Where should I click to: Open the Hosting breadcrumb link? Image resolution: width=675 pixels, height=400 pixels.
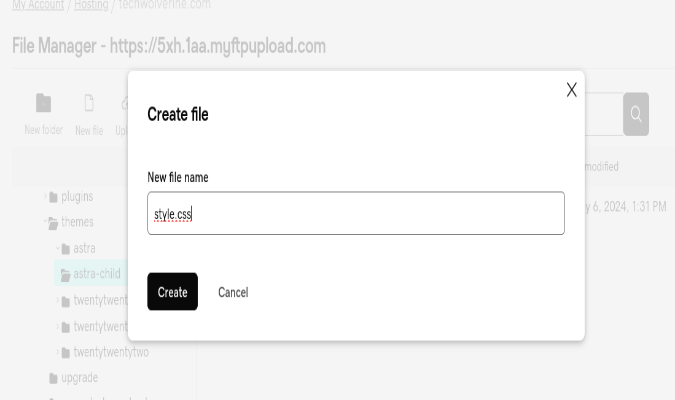click(91, 5)
